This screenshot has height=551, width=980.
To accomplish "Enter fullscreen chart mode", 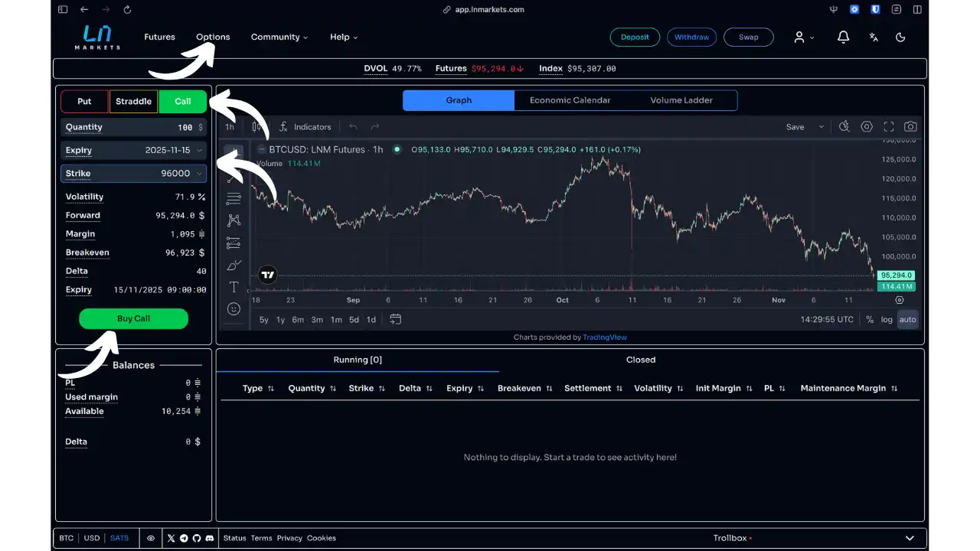I will tap(889, 127).
